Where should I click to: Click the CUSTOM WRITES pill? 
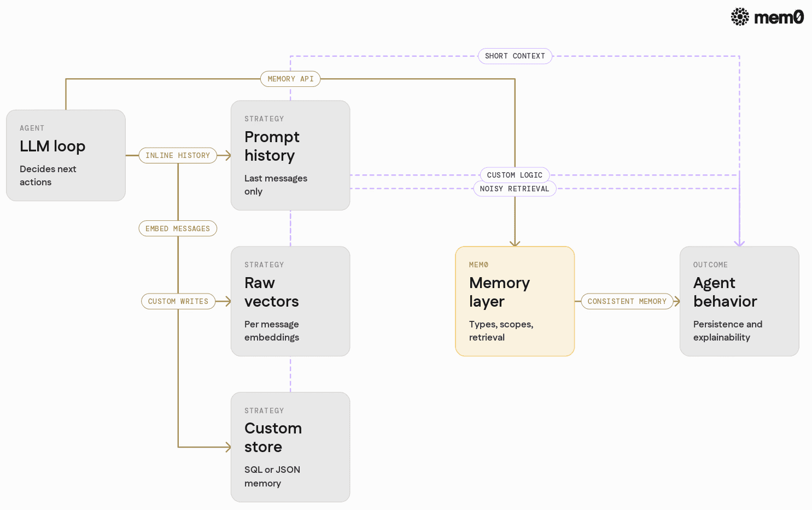click(178, 301)
